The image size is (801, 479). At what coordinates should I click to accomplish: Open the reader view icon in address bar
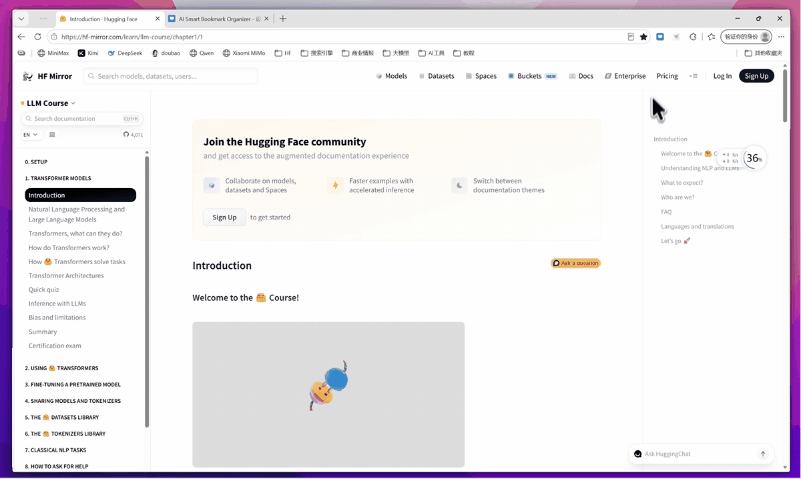631,37
